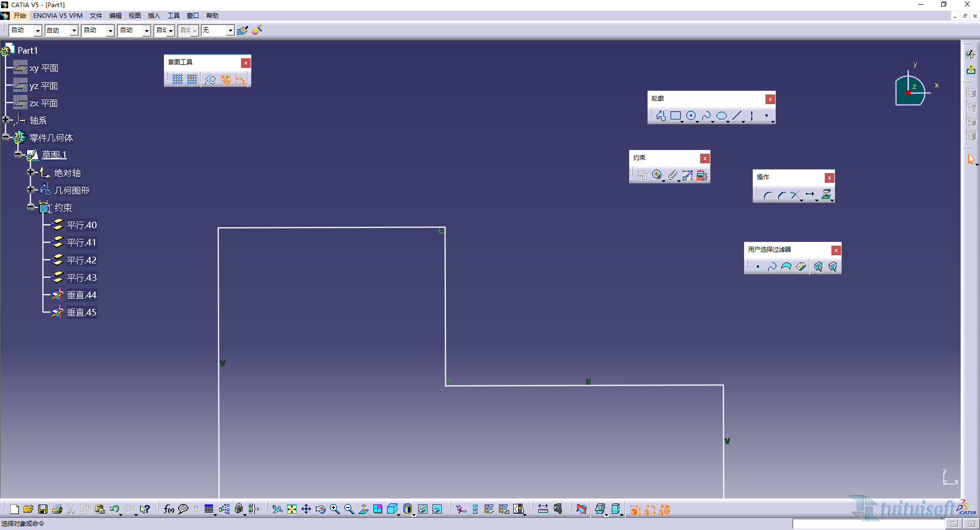Viewport: 980px width, 530px height.
Task: Select the Circle tool in 轮廓 toolbar
Action: point(690,116)
